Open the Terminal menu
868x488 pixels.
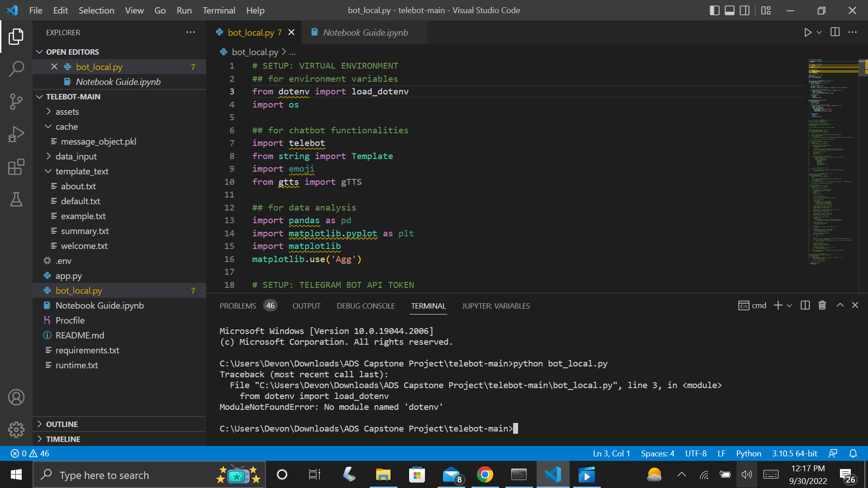click(219, 10)
